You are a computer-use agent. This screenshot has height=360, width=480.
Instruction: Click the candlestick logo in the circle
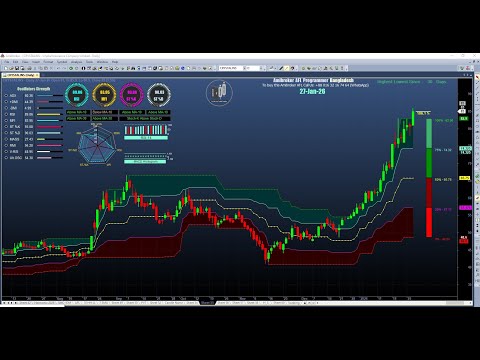pyautogui.click(x=219, y=92)
